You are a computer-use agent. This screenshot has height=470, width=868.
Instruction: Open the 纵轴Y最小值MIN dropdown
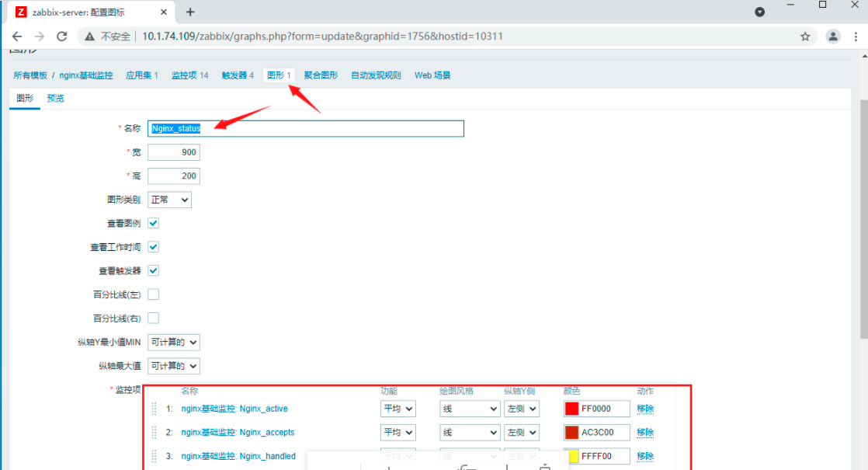[174, 342]
